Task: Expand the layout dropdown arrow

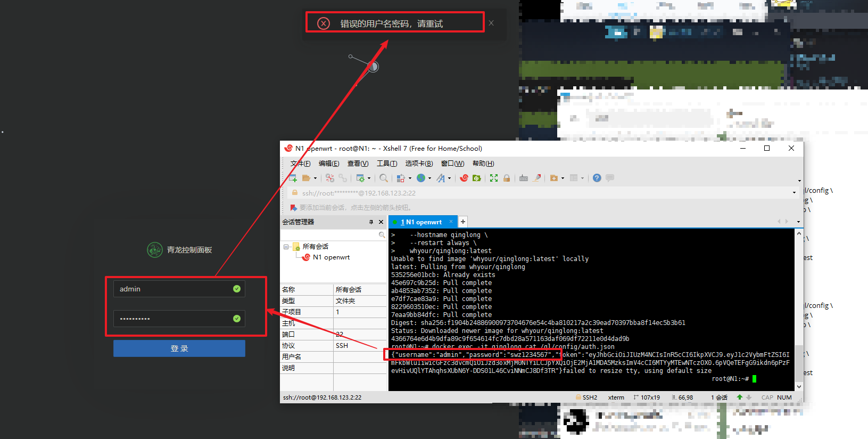Action: click(582, 178)
